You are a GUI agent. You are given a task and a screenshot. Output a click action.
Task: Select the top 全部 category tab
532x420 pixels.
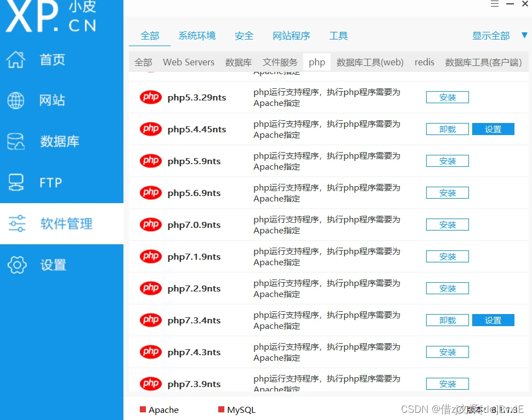(x=150, y=36)
